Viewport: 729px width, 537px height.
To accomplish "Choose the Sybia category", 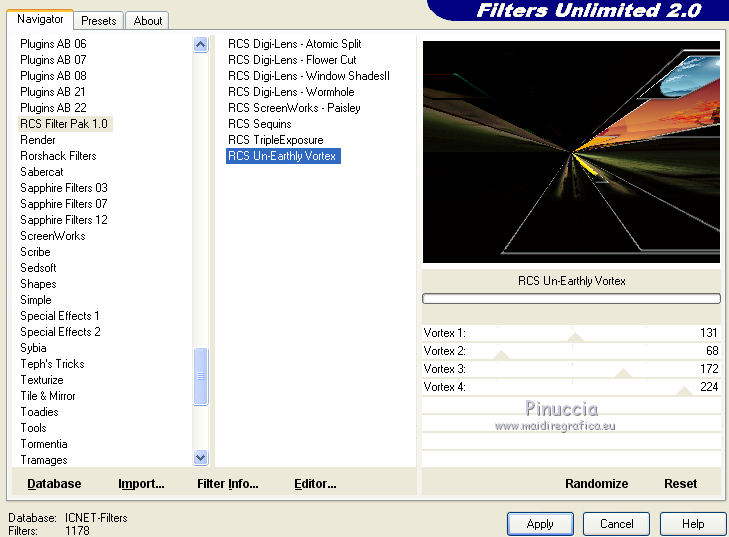I will pos(33,348).
